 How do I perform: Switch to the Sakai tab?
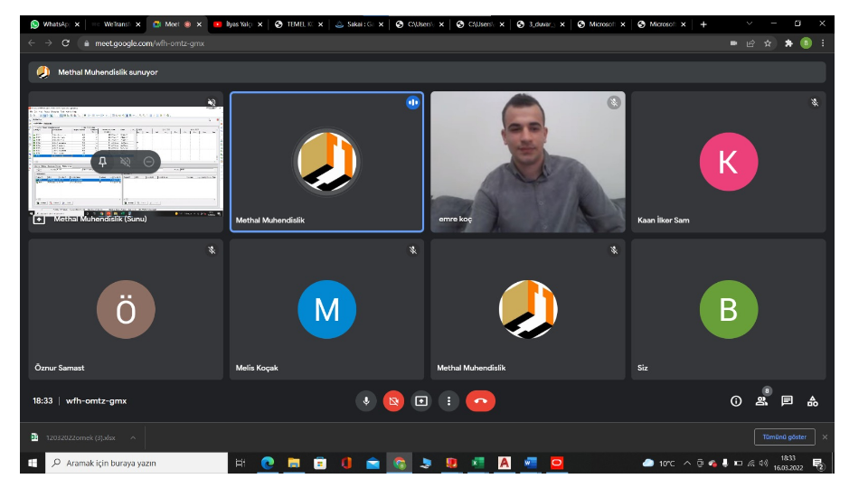coord(360,24)
